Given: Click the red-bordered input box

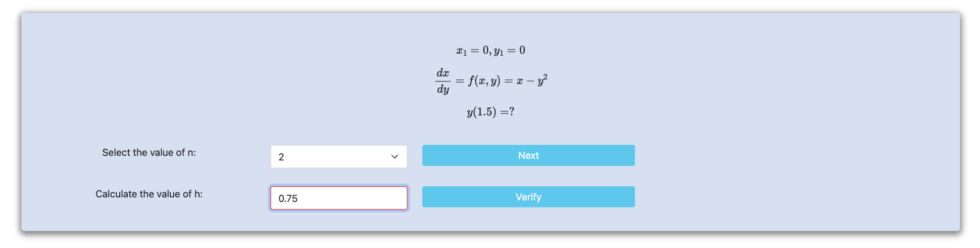Looking at the screenshot, I should point(338,198).
